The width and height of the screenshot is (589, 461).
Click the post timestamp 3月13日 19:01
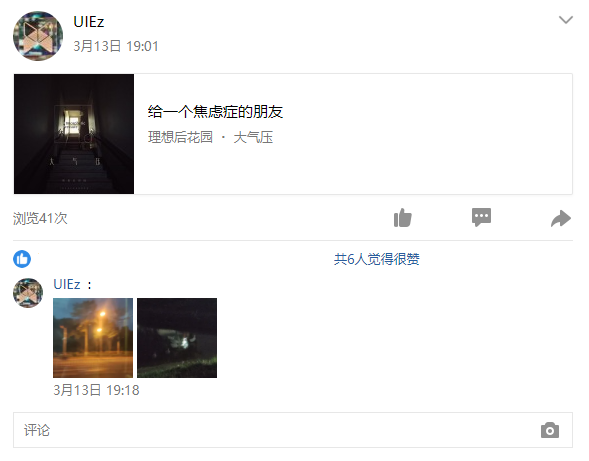pos(116,46)
